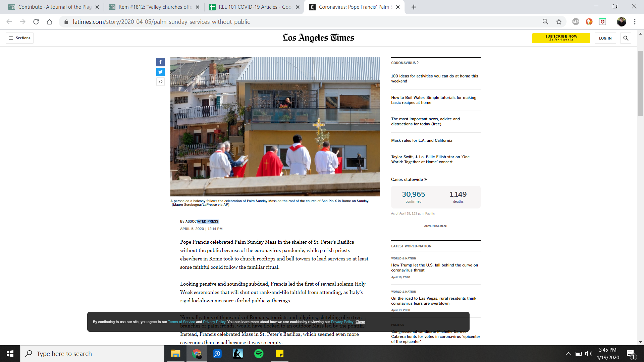Screen dimensions: 644x362
Task: Expand Cases statewide details
Action: coord(409,180)
